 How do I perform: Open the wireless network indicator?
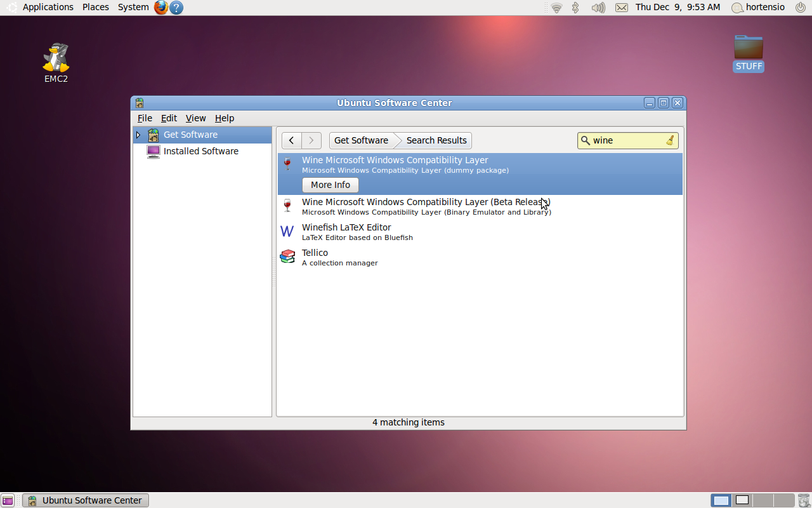click(x=556, y=8)
